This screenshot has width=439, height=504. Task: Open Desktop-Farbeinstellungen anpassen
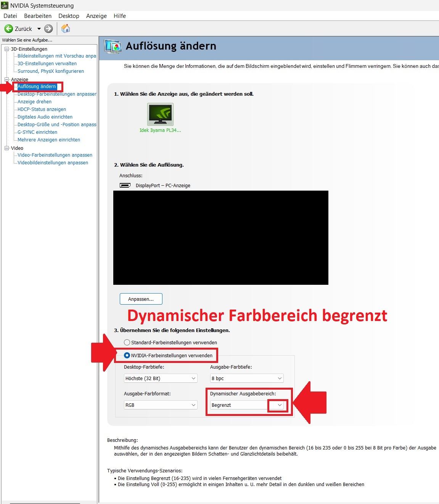click(57, 94)
